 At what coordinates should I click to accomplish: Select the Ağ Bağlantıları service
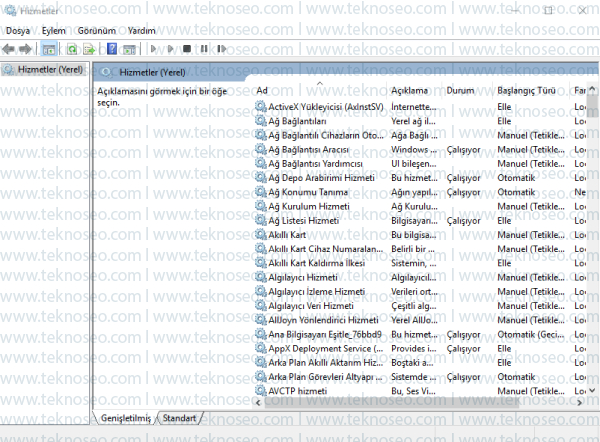[297, 121]
